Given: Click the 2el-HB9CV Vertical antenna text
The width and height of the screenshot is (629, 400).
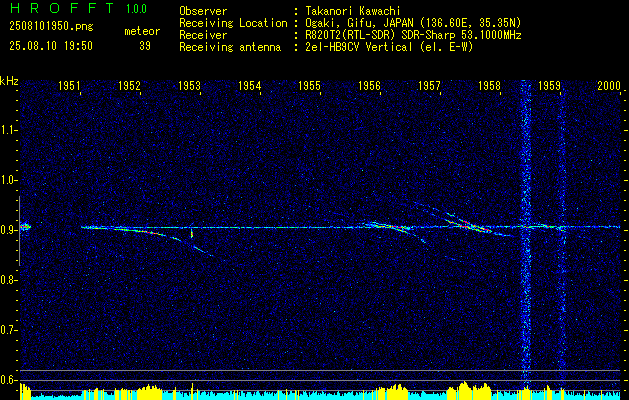Looking at the screenshot, I should 389,47.
